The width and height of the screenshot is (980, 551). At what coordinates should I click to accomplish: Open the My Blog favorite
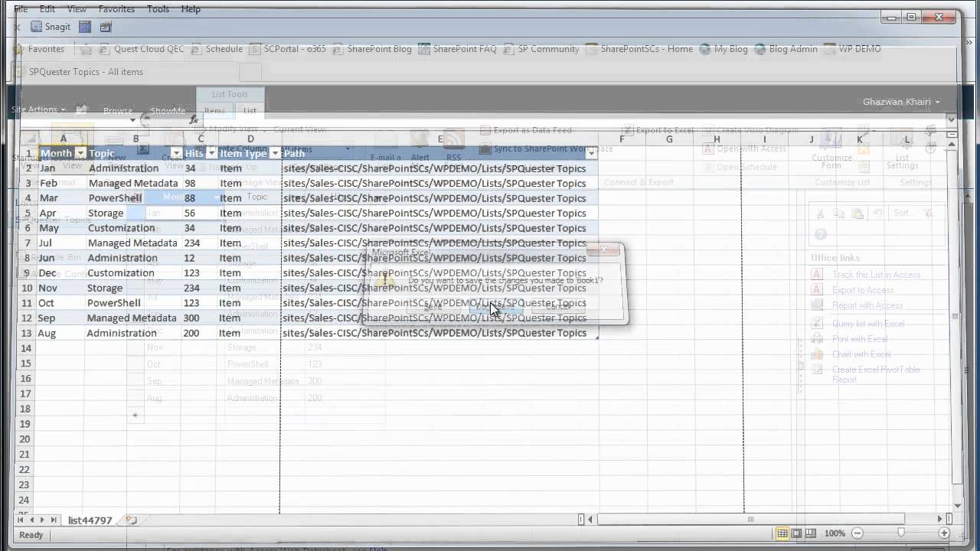[x=724, y=49]
